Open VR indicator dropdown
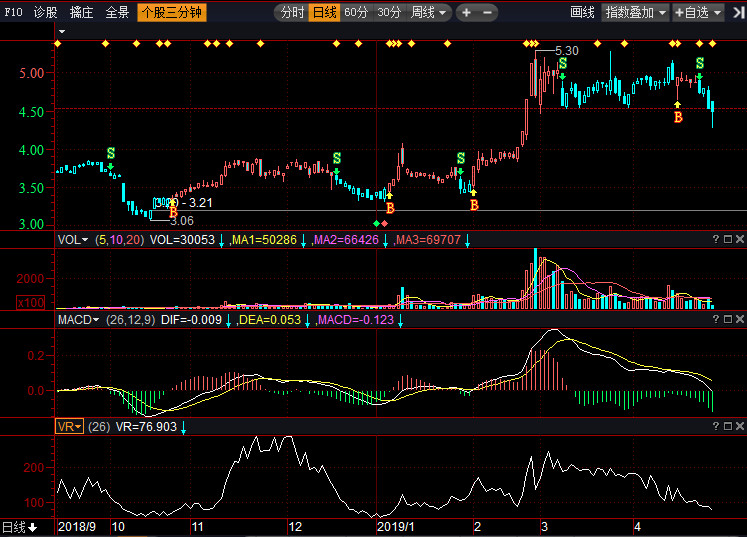747x537 pixels. point(70,426)
